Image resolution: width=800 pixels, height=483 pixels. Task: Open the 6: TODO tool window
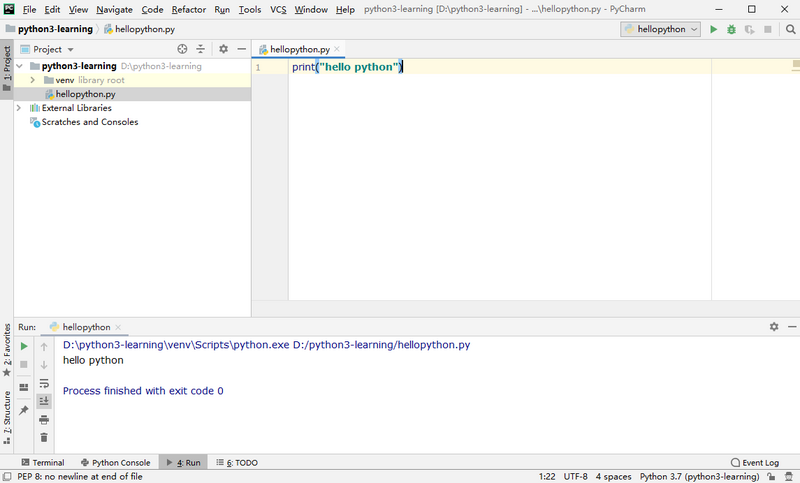(237, 463)
